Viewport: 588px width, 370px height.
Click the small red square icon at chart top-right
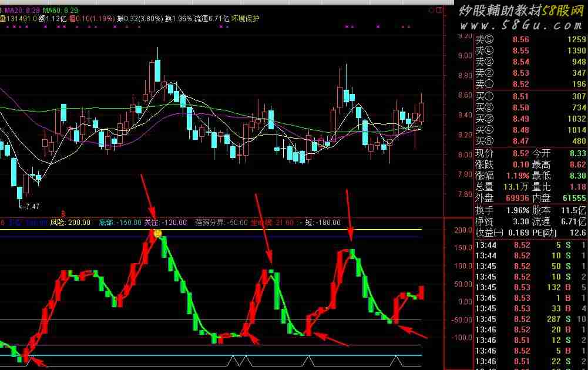tap(440, 10)
